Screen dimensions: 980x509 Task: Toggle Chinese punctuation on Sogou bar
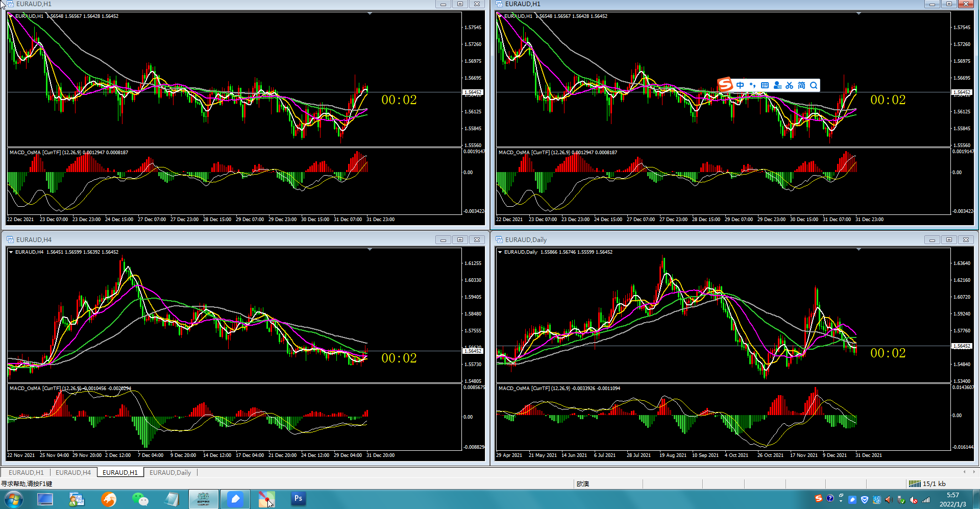[752, 85]
